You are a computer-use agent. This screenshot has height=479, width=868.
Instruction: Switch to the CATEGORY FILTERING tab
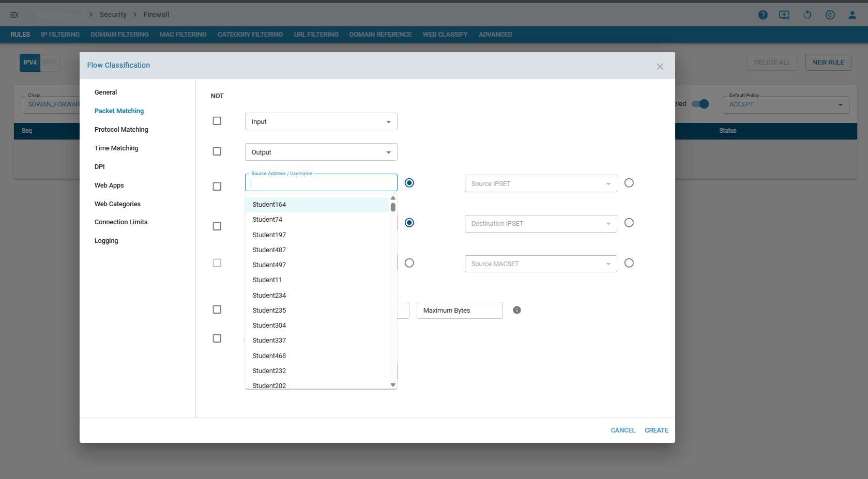click(250, 35)
